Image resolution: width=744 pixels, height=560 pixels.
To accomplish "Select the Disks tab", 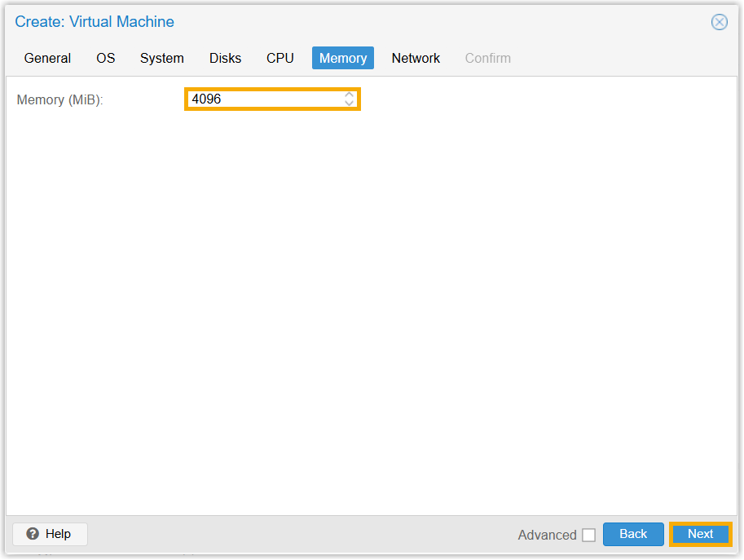I will click(x=225, y=58).
